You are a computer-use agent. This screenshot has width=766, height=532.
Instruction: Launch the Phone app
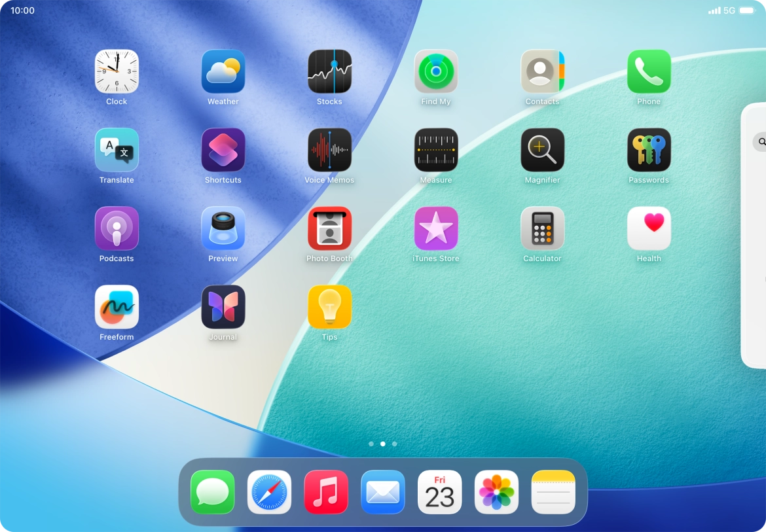point(649,71)
